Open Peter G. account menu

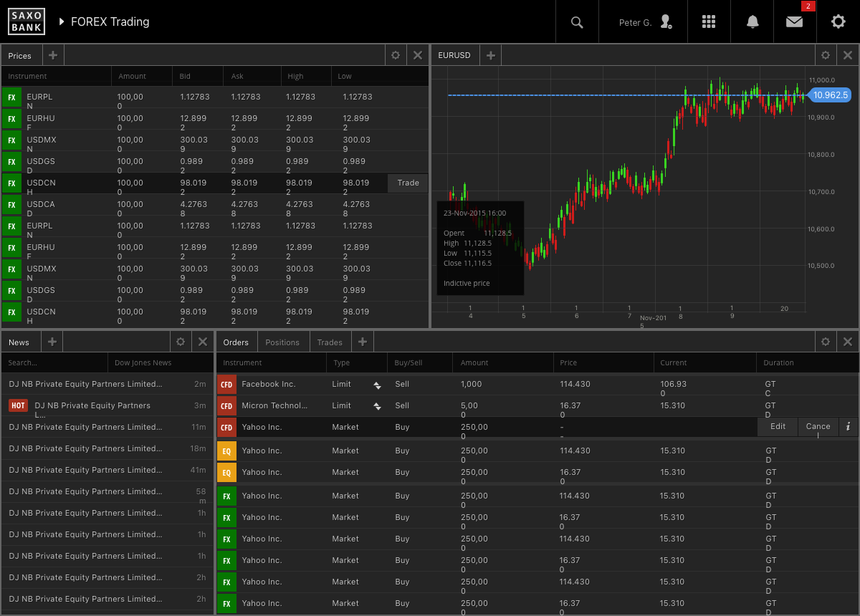[644, 22]
